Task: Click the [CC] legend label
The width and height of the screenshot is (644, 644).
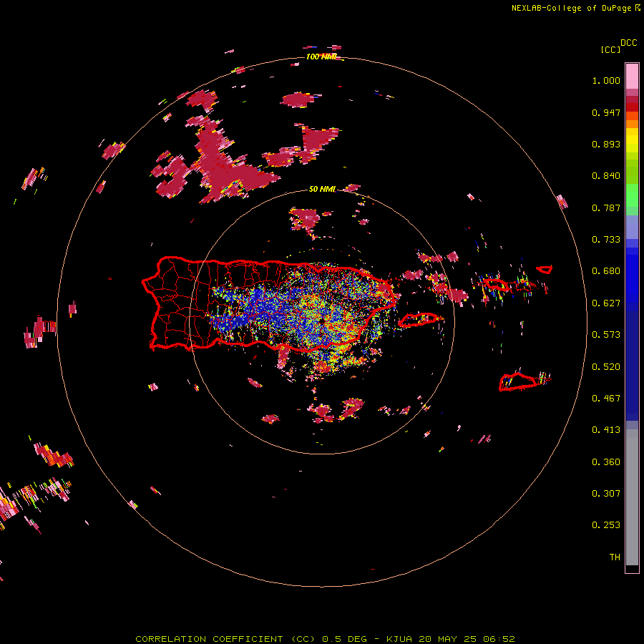Action: point(611,49)
